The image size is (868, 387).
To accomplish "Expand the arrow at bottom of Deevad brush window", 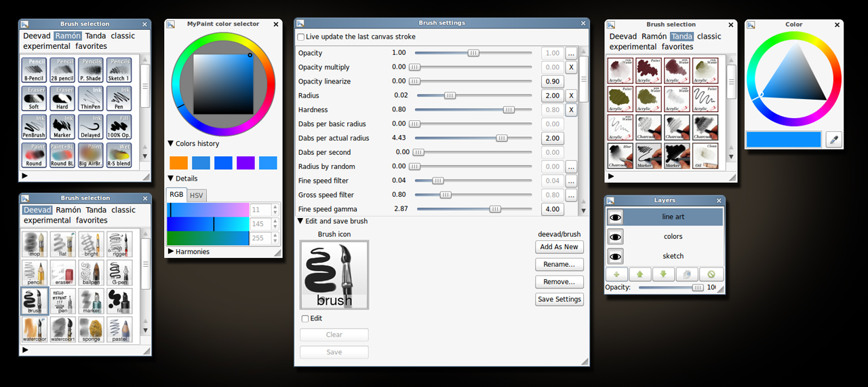I will point(25,350).
